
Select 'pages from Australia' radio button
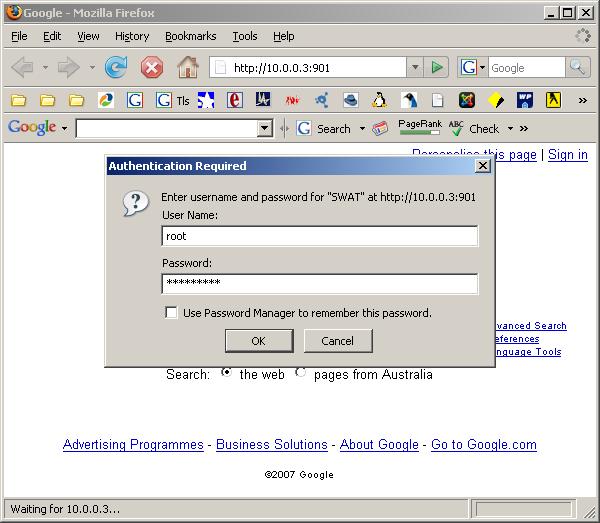tap(301, 373)
